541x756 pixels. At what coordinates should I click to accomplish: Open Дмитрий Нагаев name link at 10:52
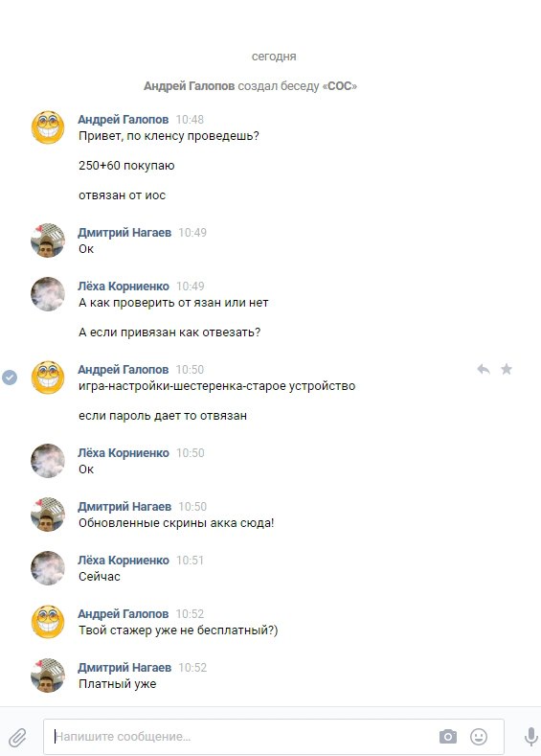[x=124, y=668]
